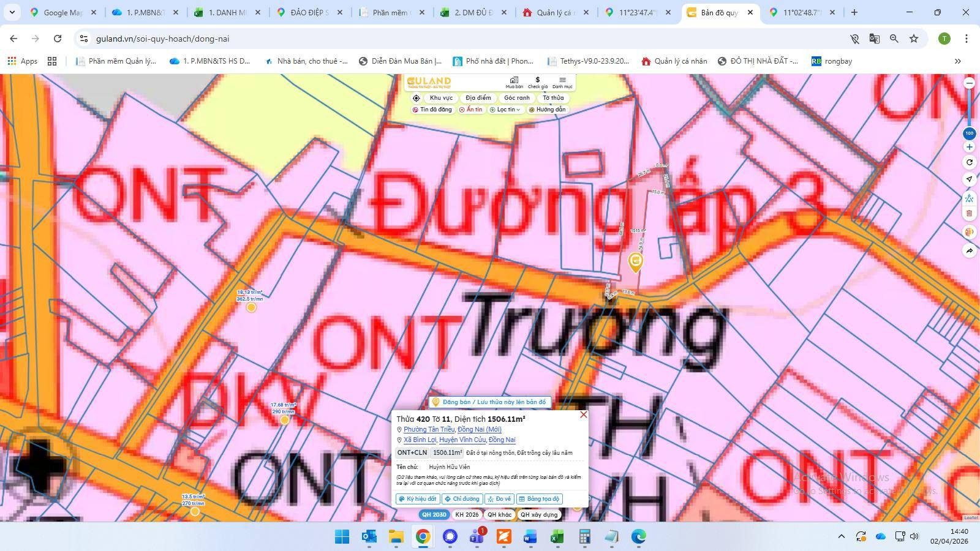Image resolution: width=980 pixels, height=551 pixels.
Task: Click the 362.5 tr/mn price marker
Action: 251,307
